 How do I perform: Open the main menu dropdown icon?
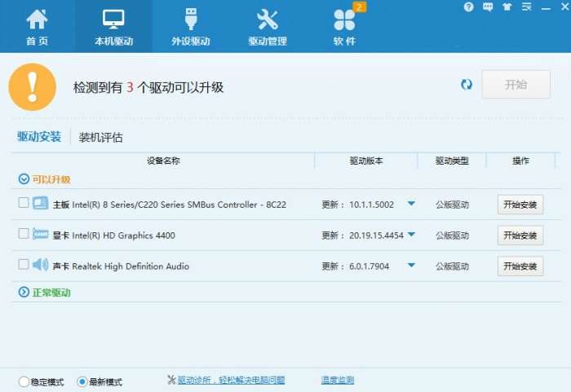[526, 7]
